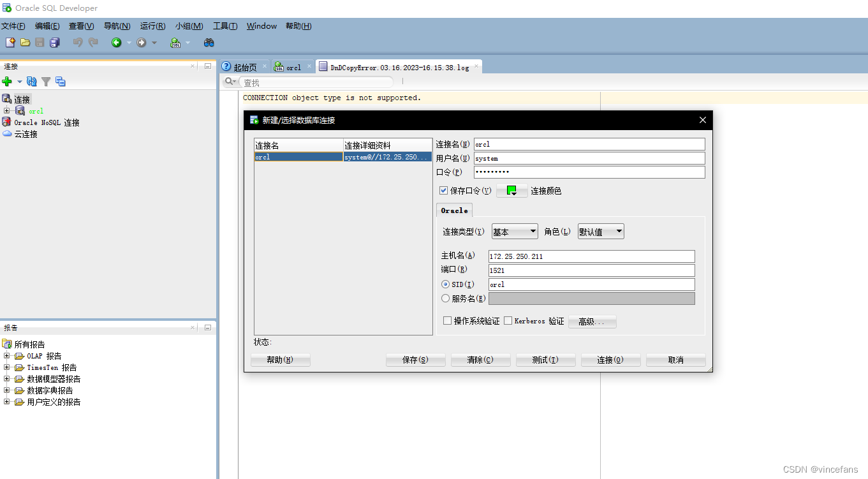Click the 测试(T) button
Screen dimensions: 868x479
point(545,360)
